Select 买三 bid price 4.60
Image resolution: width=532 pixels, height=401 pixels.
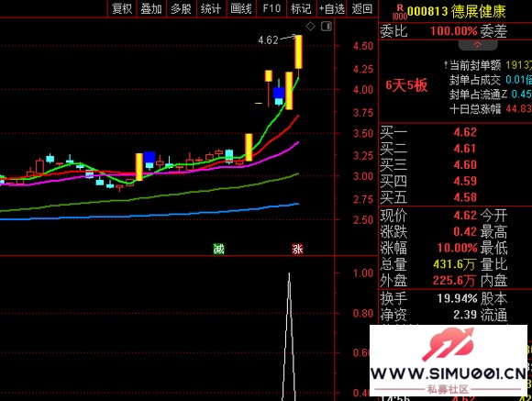[x=465, y=164]
